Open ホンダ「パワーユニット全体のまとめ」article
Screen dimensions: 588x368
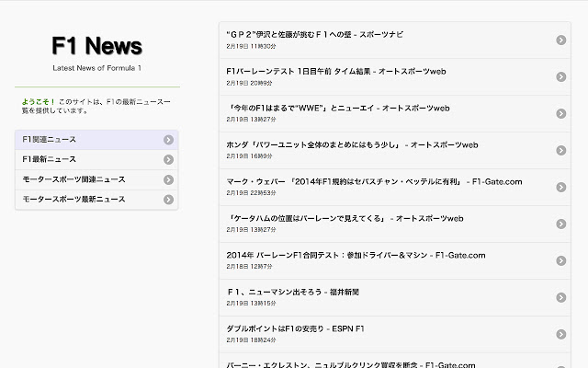(352, 145)
